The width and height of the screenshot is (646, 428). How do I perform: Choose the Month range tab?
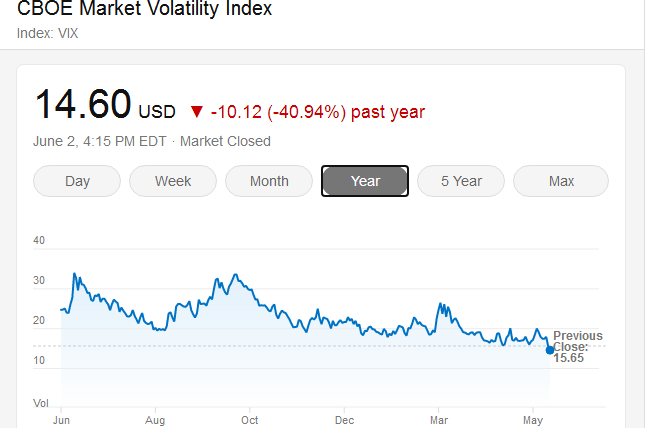tap(269, 181)
